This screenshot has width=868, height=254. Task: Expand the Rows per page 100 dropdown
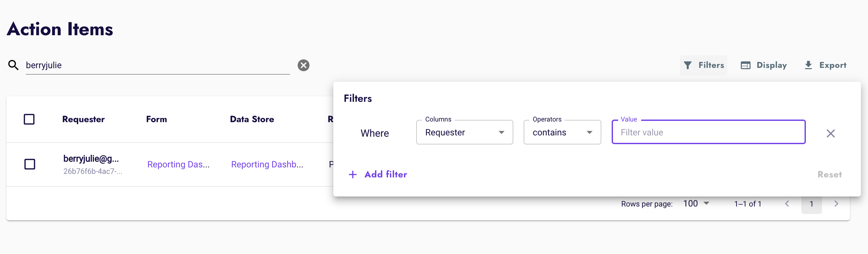click(696, 204)
